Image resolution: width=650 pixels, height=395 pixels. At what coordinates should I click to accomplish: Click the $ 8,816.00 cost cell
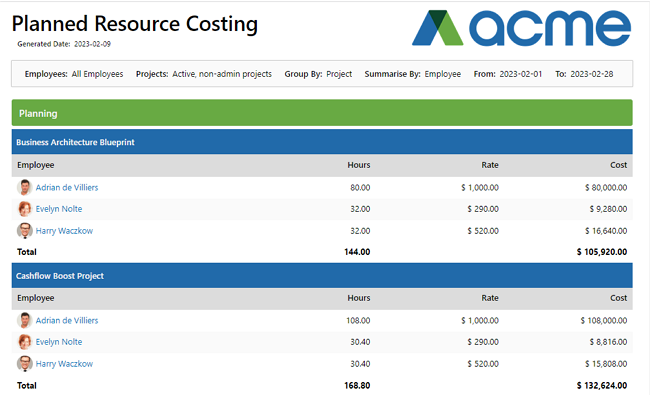tap(608, 342)
